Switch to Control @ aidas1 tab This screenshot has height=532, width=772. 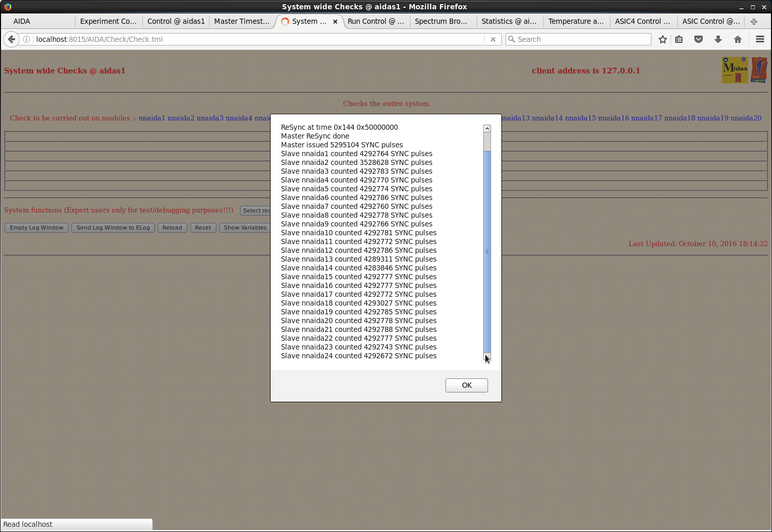pos(176,21)
